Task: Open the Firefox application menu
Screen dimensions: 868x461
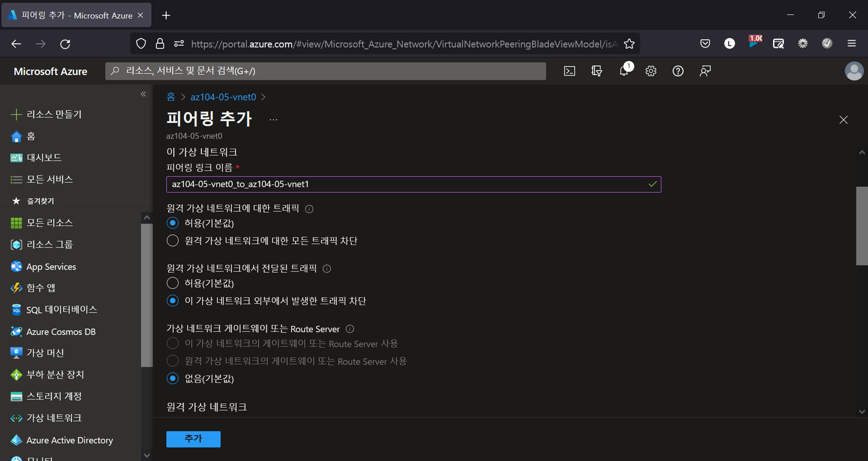Action: tap(852, 43)
